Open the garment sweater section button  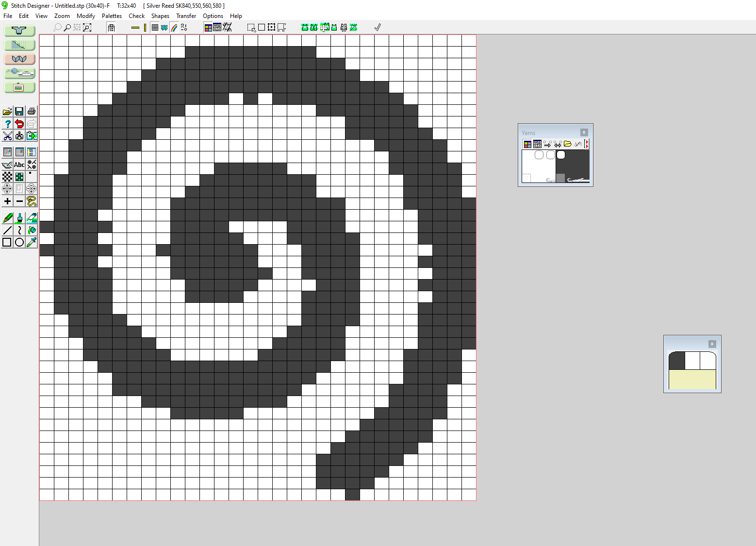19,31
